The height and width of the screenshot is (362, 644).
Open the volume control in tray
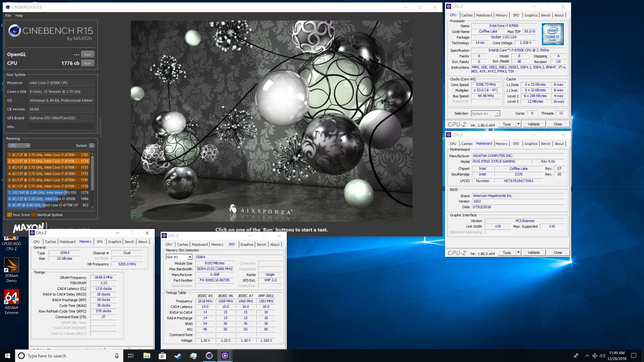pyautogui.click(x=602, y=356)
